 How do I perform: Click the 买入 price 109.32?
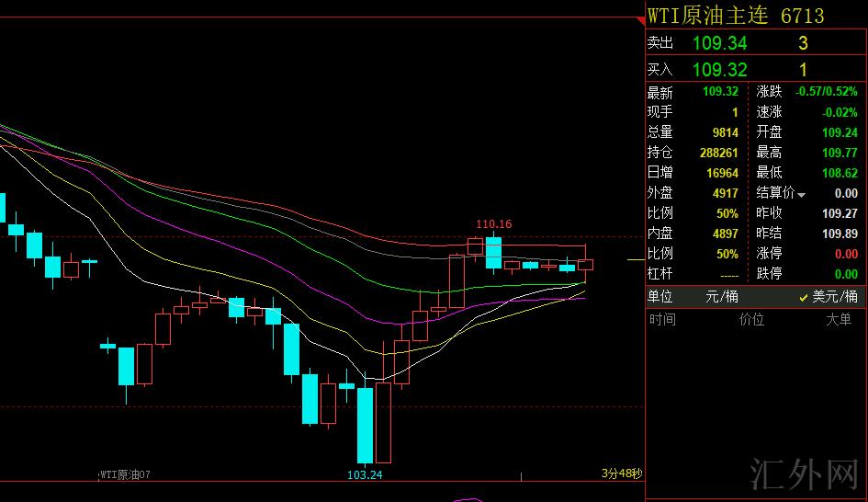(x=719, y=70)
